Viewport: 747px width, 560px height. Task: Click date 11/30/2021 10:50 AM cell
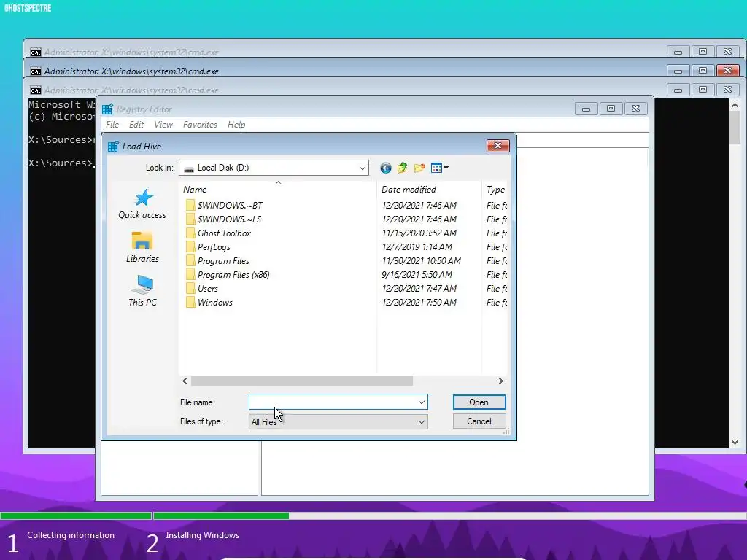click(x=421, y=260)
